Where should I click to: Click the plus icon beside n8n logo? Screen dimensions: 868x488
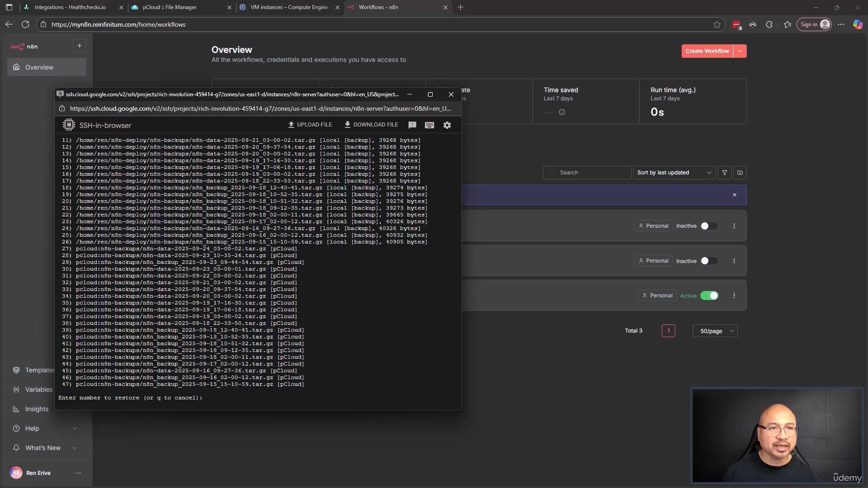click(x=80, y=46)
